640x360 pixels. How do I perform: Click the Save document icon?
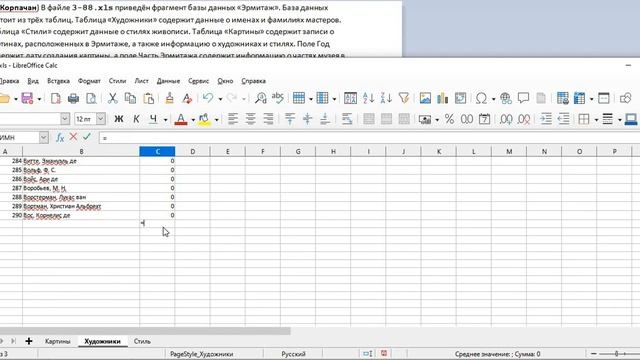point(27,98)
